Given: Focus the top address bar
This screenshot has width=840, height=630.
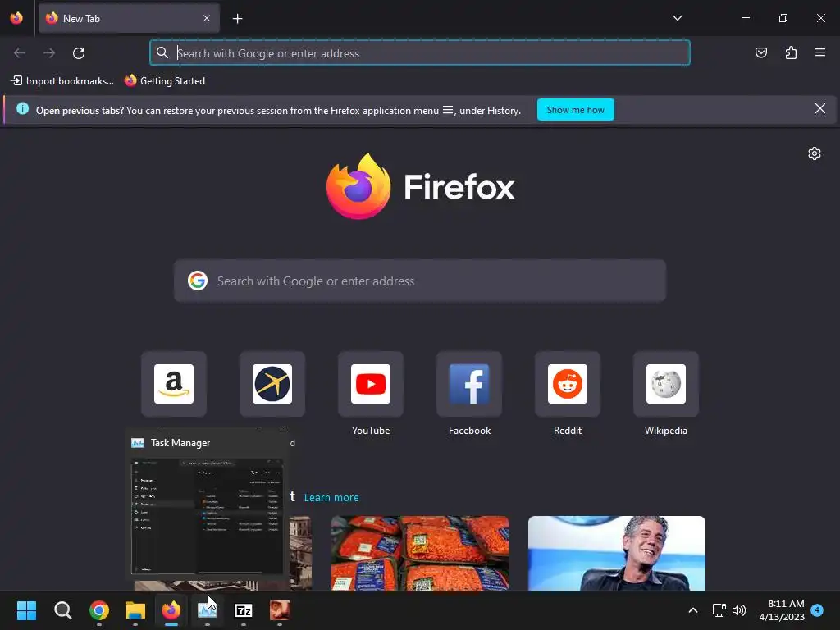Looking at the screenshot, I should click(419, 53).
